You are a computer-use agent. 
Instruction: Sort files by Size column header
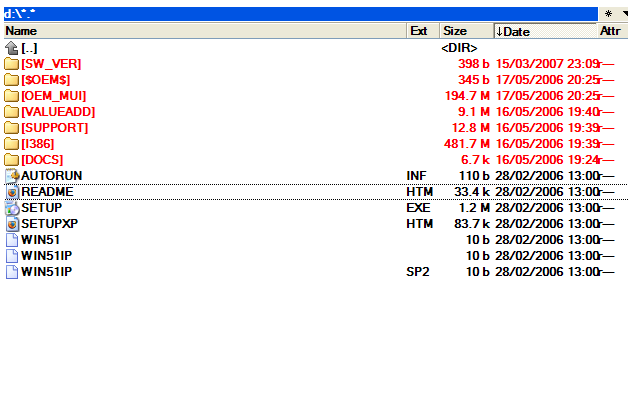click(x=465, y=31)
